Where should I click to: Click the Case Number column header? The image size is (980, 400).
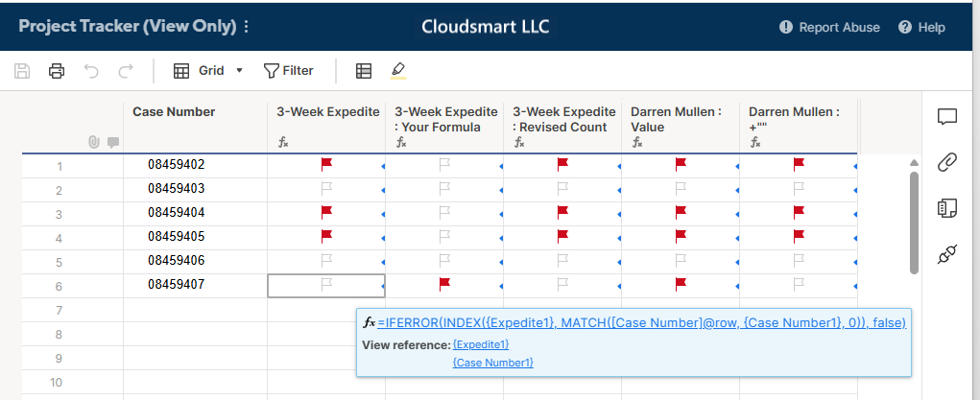174,112
